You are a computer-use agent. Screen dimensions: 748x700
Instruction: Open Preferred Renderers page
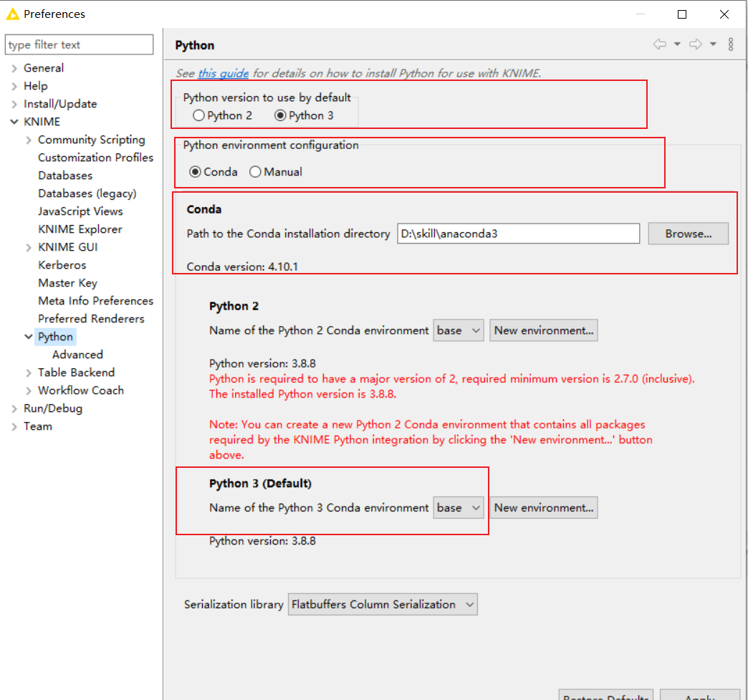(x=91, y=319)
